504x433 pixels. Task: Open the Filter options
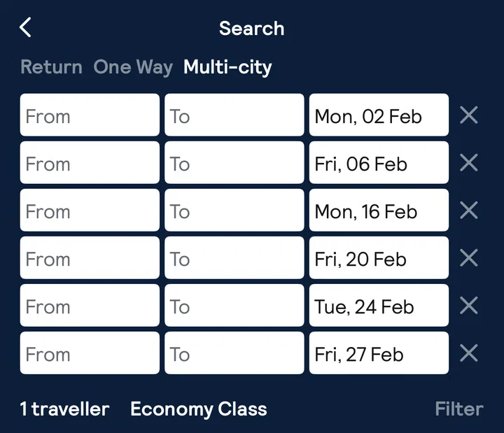point(458,409)
